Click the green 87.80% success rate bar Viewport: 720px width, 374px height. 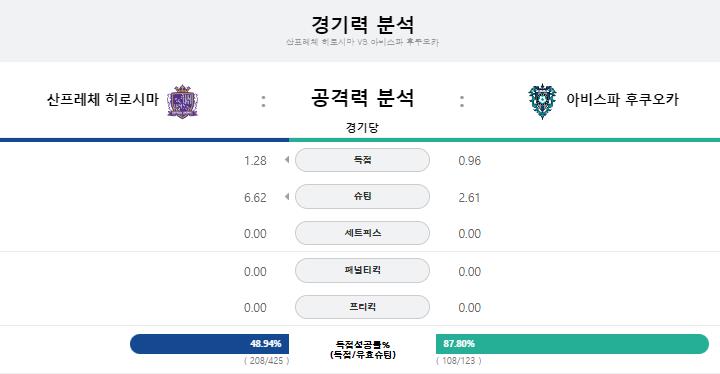[572, 344]
